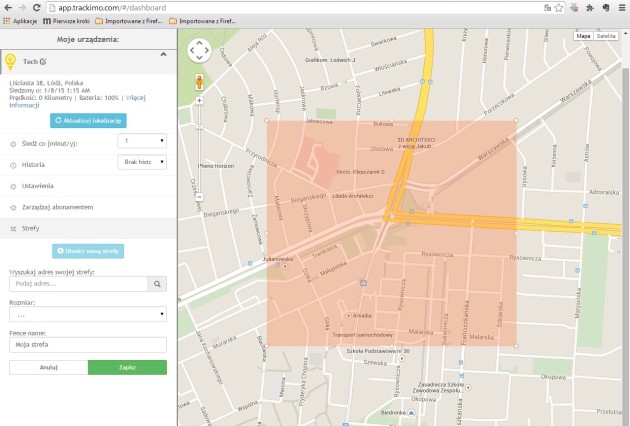Screen dimensions: 630x426
Task: Open the Chrome hamburger menu
Action: click(x=621, y=6)
